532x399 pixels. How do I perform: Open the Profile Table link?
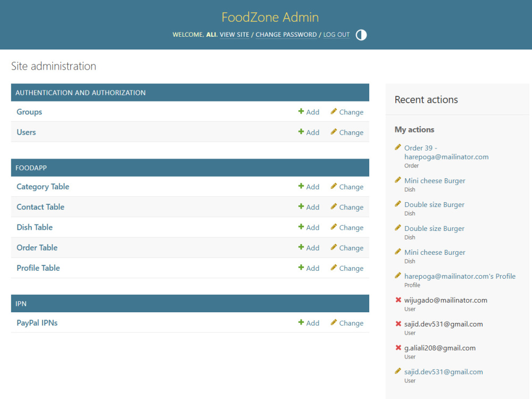(38, 268)
